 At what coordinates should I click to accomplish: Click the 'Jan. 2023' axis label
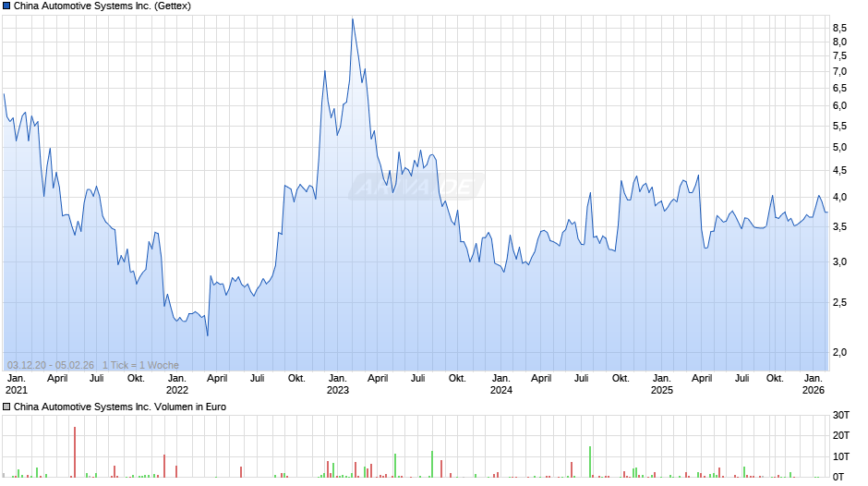pos(338,384)
